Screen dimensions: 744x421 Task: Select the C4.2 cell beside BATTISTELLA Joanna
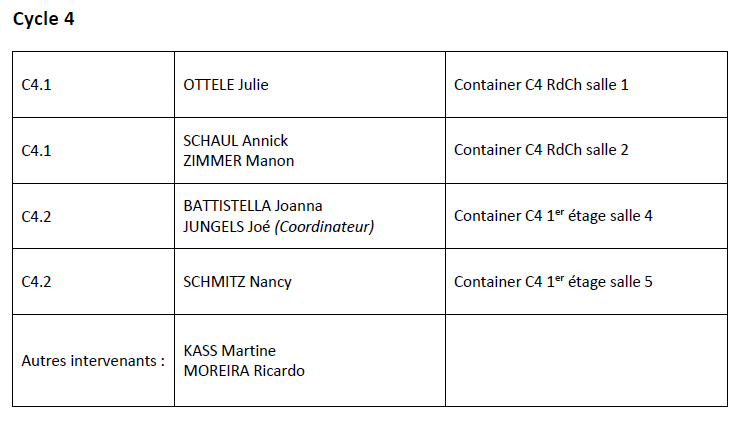(x=36, y=215)
